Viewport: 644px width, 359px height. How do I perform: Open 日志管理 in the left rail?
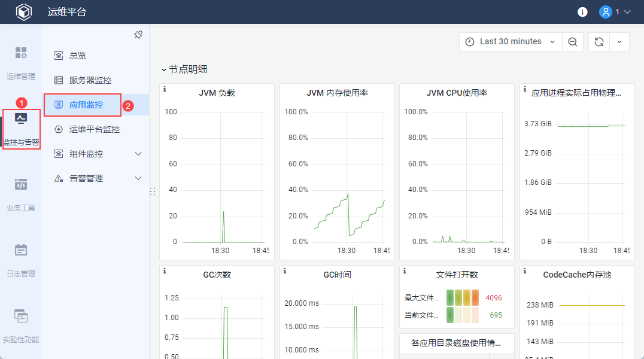click(x=21, y=261)
